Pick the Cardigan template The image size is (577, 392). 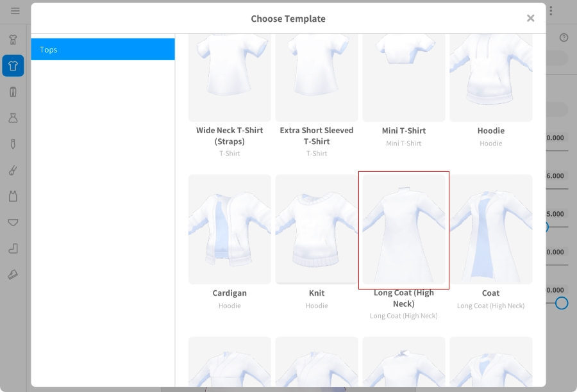point(230,229)
